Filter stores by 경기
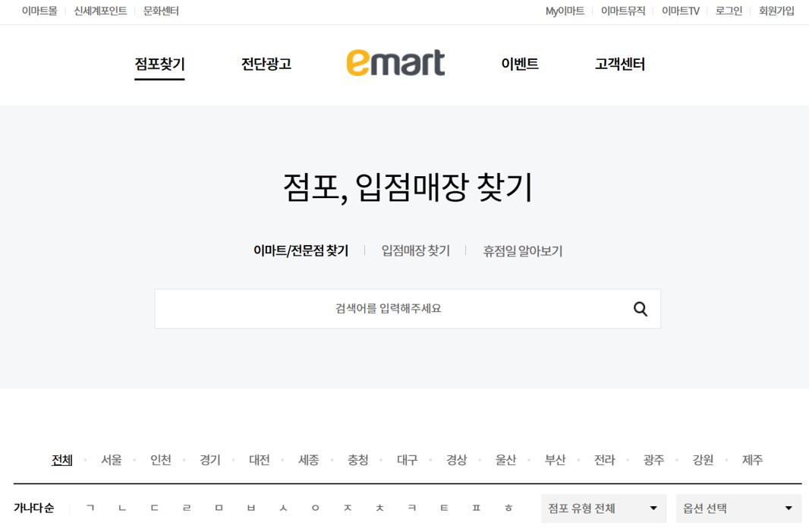Viewport: 809px width, 532px height. click(x=210, y=460)
